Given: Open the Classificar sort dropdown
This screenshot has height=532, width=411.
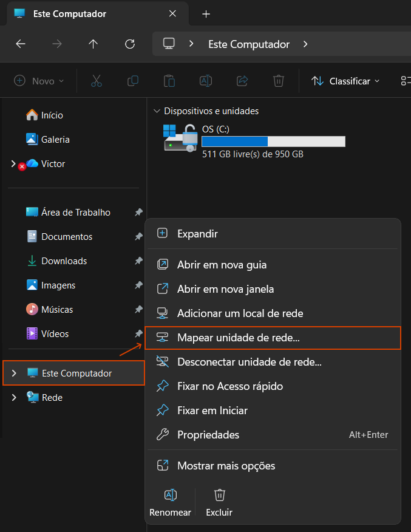Looking at the screenshot, I should (345, 81).
